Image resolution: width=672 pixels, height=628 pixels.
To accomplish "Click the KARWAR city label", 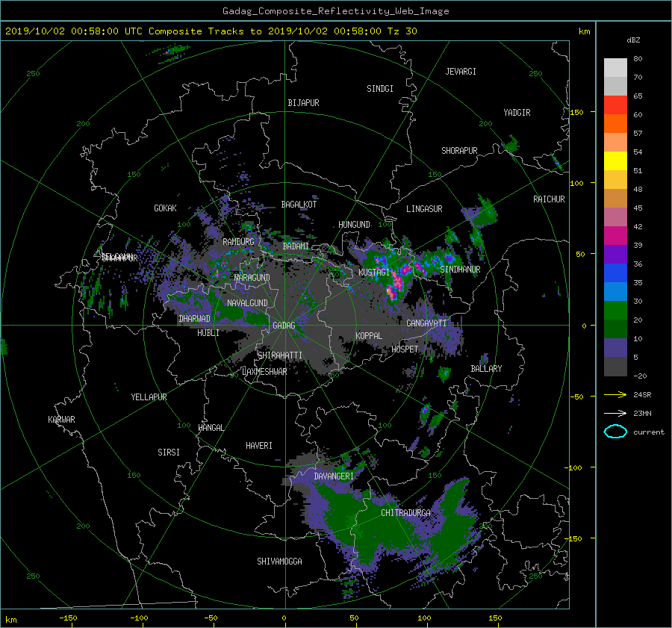I will (61, 420).
